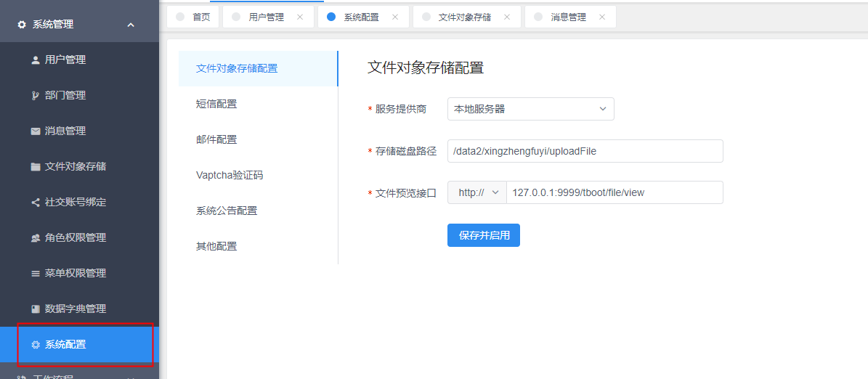
Task: Close the 消息管理 tab
Action: (x=601, y=17)
